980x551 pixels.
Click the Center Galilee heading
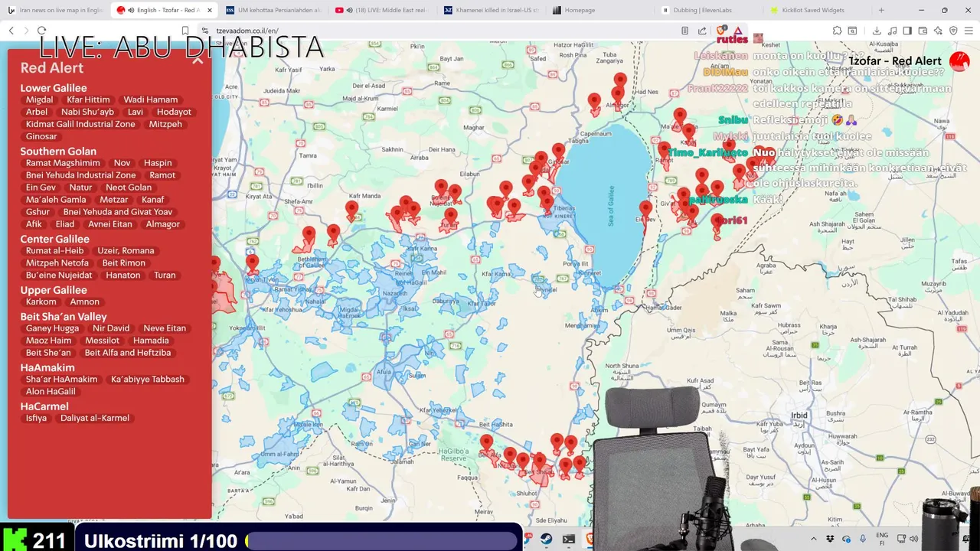(54, 239)
